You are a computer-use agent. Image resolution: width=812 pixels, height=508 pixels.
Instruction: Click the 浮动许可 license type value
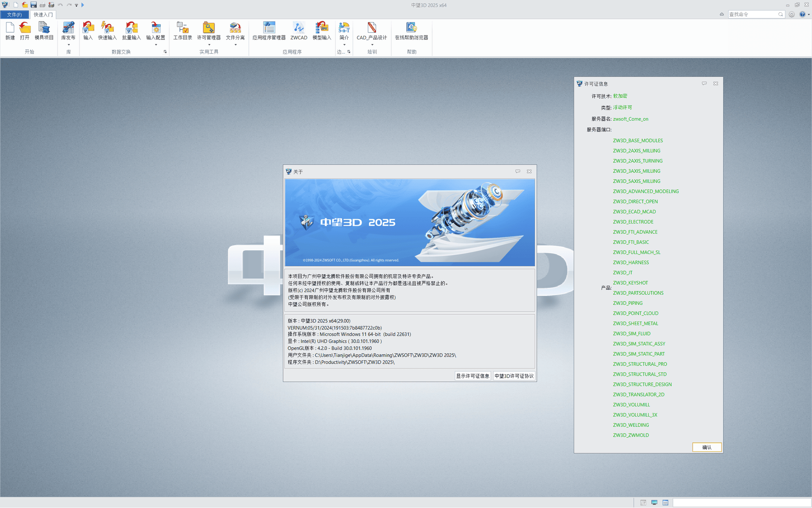point(623,108)
